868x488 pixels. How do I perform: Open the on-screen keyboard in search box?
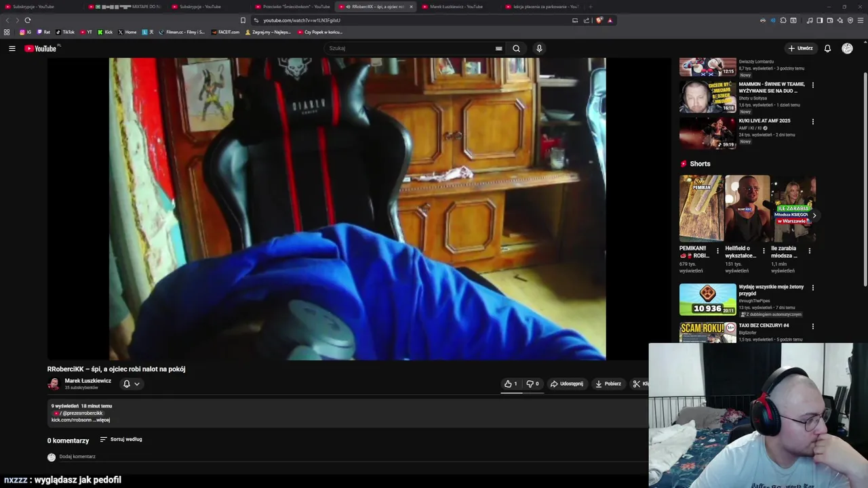498,48
